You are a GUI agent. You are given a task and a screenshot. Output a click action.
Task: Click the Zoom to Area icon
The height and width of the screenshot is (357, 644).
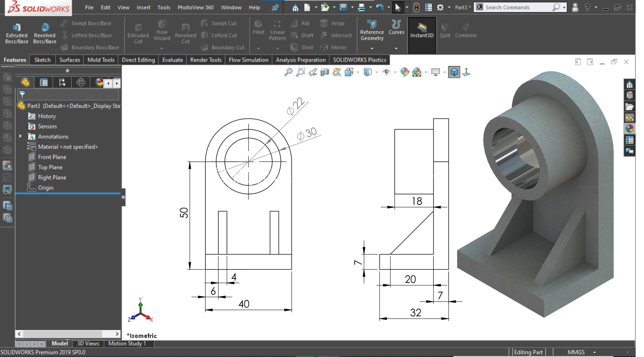click(301, 72)
